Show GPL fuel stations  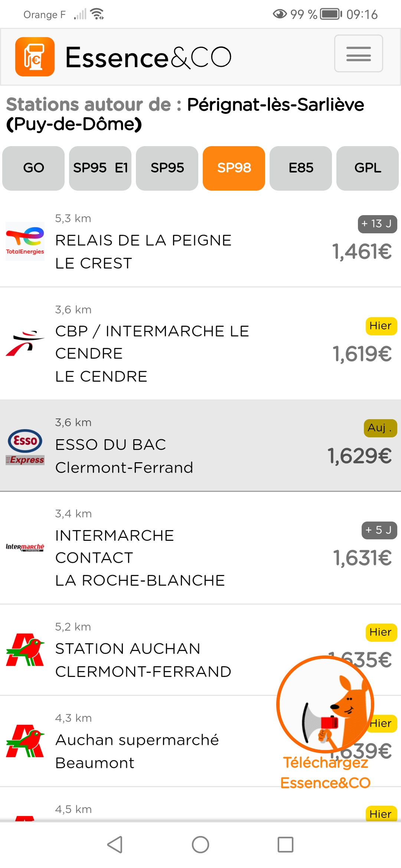point(368,168)
